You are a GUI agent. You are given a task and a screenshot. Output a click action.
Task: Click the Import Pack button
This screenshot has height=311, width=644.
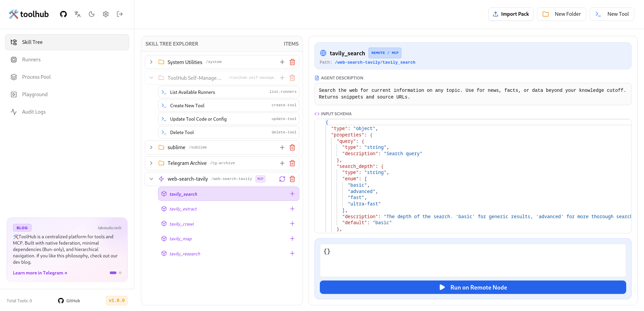[x=511, y=14]
